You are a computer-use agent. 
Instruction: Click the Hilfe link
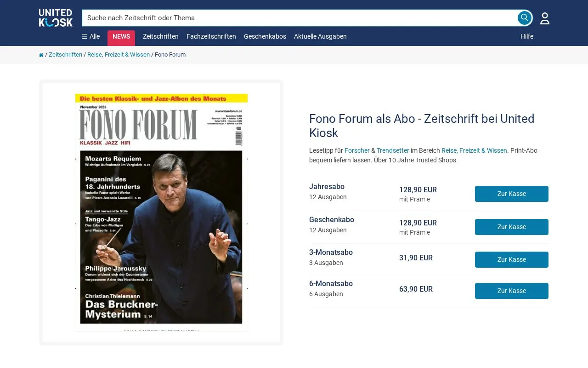[527, 36]
